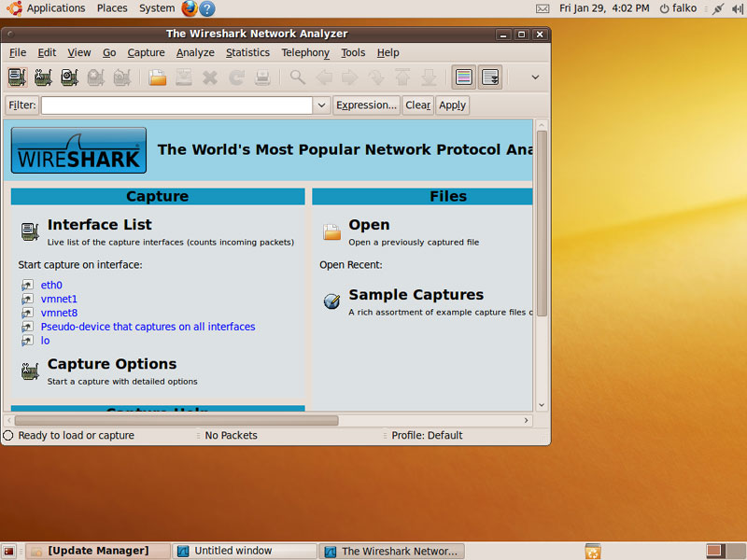Expand the filter history dropdown arrow

click(321, 105)
